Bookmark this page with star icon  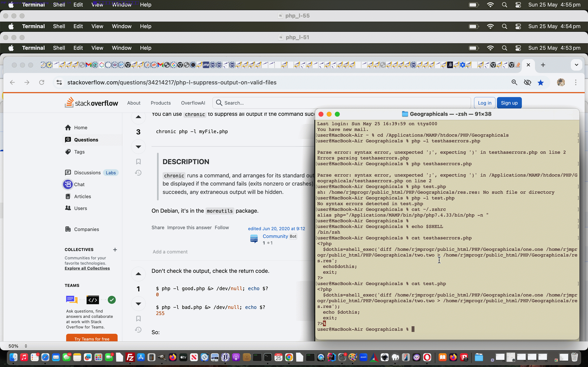[541, 83]
